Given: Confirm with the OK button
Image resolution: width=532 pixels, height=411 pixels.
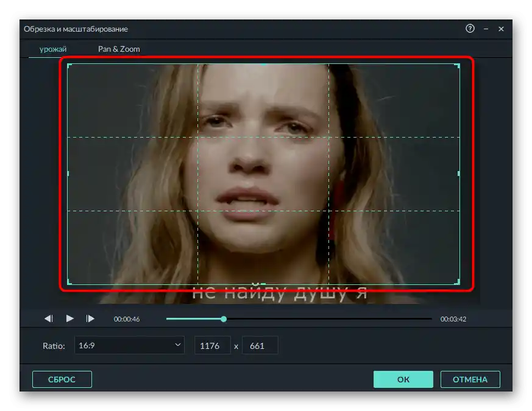Looking at the screenshot, I should pos(403,379).
